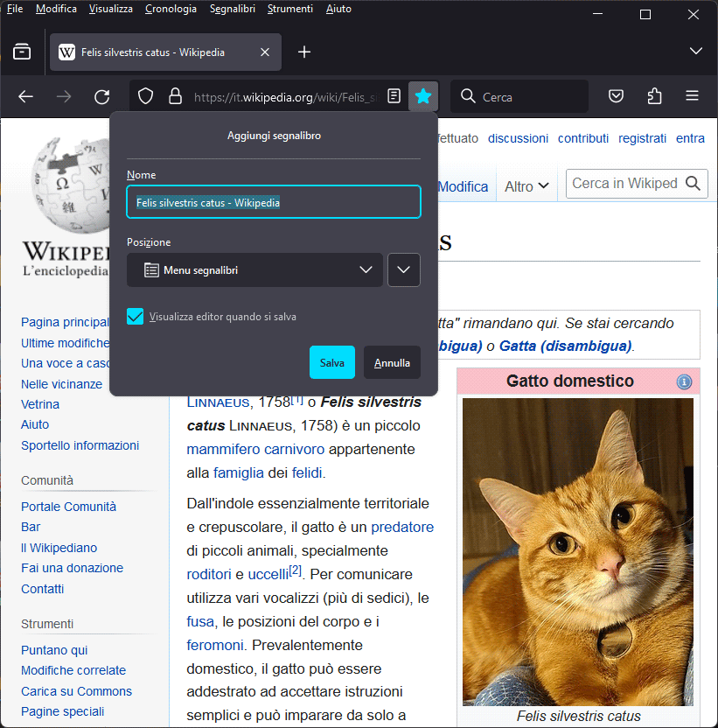718x728 pixels.
Task: Open the Segnalibri menu
Action: [233, 9]
